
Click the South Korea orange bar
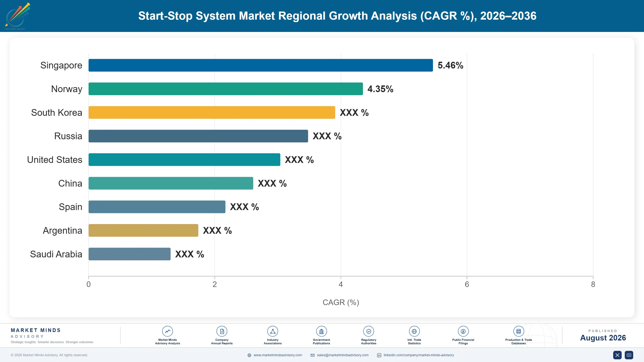point(212,112)
